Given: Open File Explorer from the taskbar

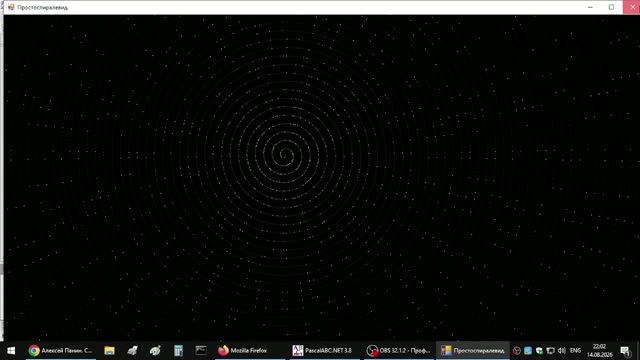Looking at the screenshot, I should (109, 351).
